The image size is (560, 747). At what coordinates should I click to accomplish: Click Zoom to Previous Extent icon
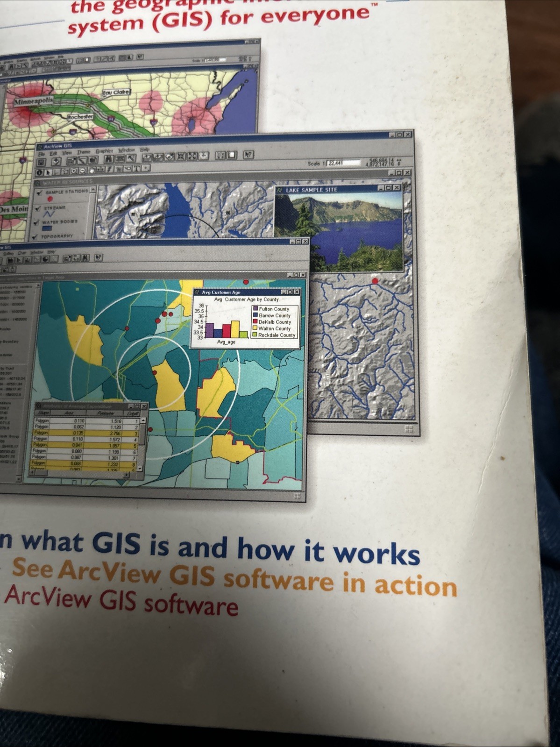pyautogui.click(x=204, y=156)
